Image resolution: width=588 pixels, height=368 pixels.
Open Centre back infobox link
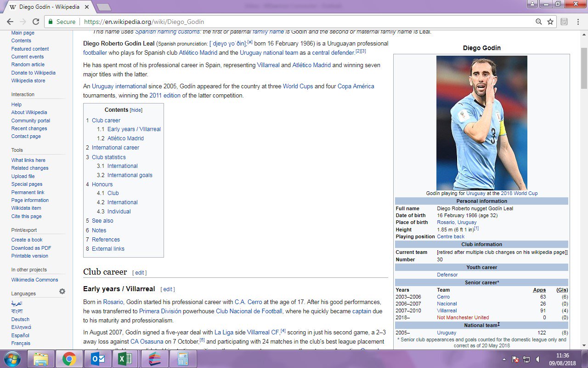click(451, 237)
